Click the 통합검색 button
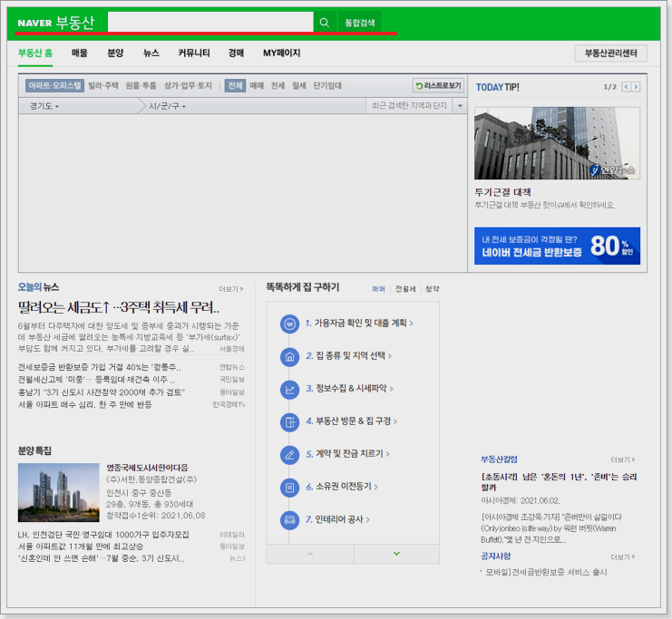This screenshot has width=672, height=619. pyautogui.click(x=360, y=23)
